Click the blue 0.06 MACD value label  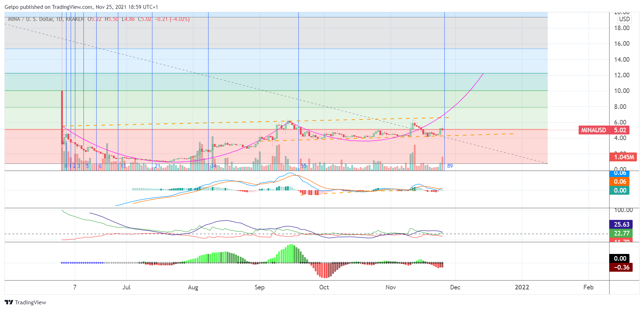[x=619, y=173]
